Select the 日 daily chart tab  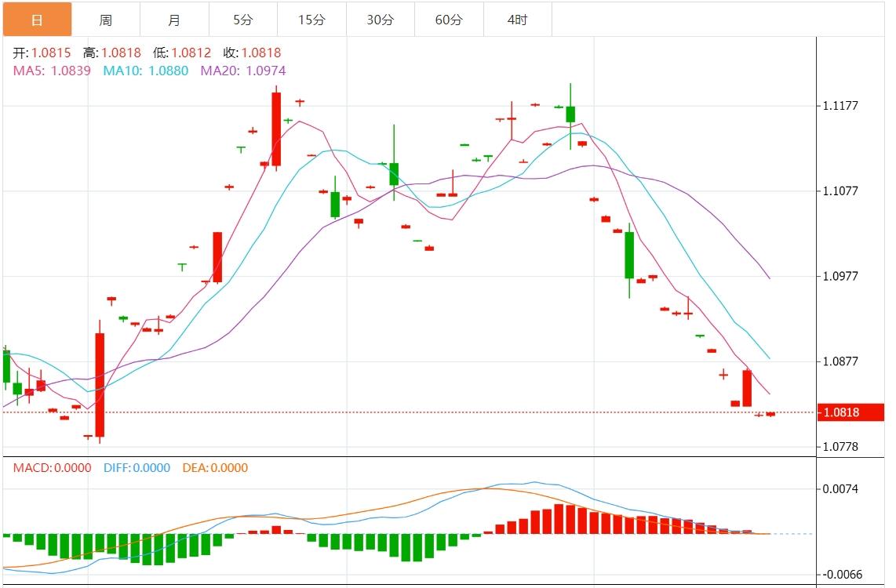point(37,20)
